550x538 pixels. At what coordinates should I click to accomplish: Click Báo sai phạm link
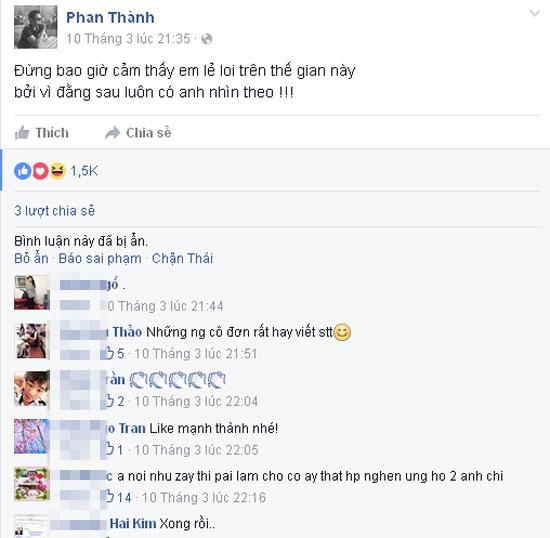[100, 258]
